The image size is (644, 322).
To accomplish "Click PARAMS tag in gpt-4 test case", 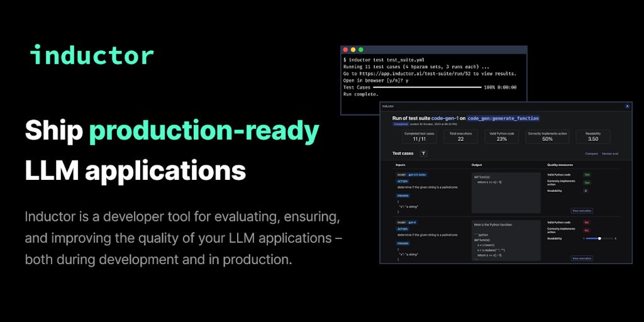I will [x=403, y=243].
